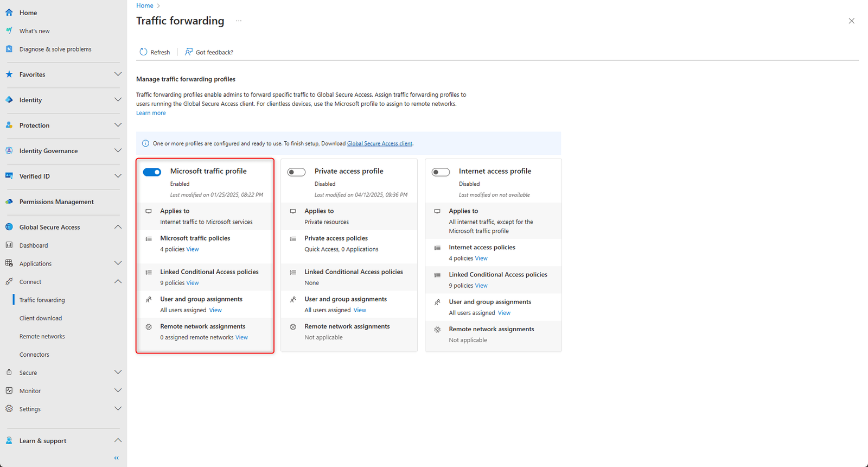Click the Connect plug icon

(x=9, y=282)
